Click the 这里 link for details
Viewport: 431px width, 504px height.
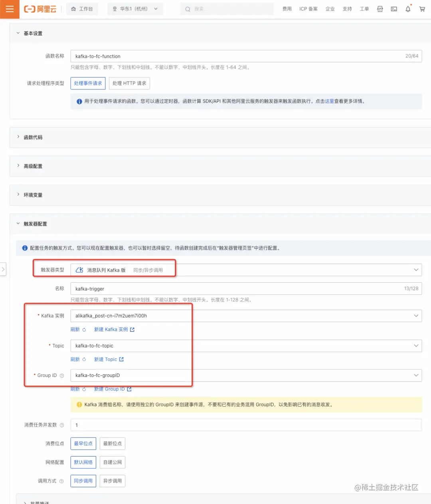pos(329,101)
